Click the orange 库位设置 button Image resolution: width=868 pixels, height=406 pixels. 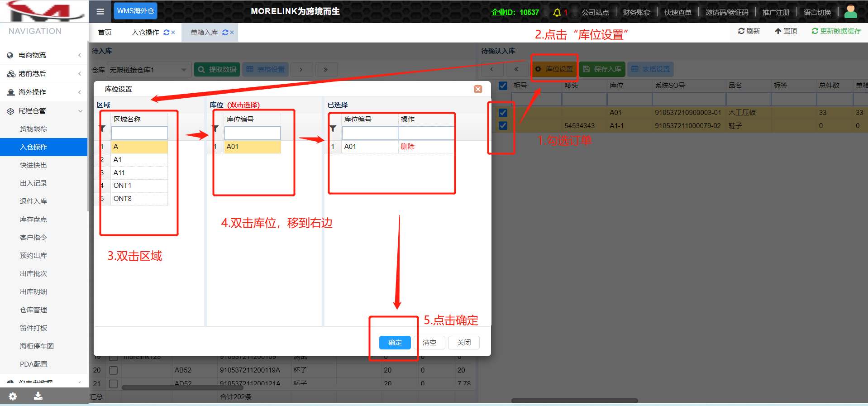click(554, 69)
